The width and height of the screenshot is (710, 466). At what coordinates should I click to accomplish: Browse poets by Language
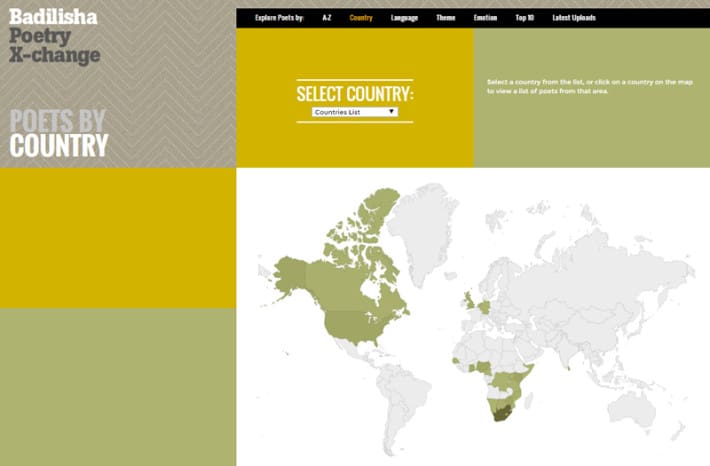click(405, 18)
